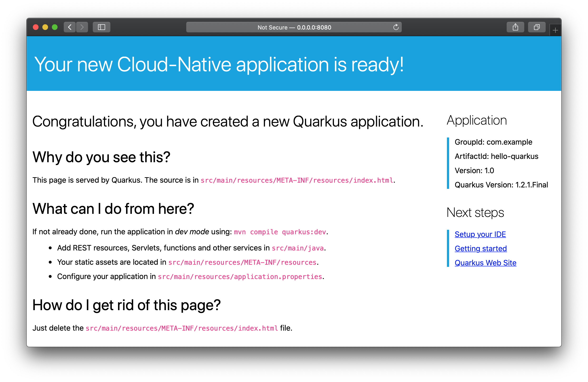Show the Safari sidebar
588x382 pixels.
(x=101, y=27)
